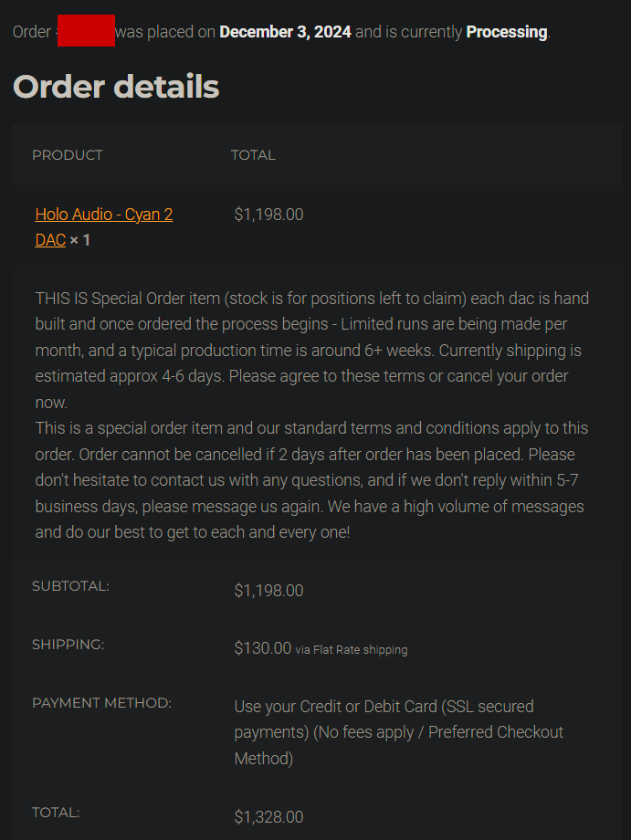The width and height of the screenshot is (631, 840).
Task: Click the bold Processing order status
Action: click(x=506, y=32)
